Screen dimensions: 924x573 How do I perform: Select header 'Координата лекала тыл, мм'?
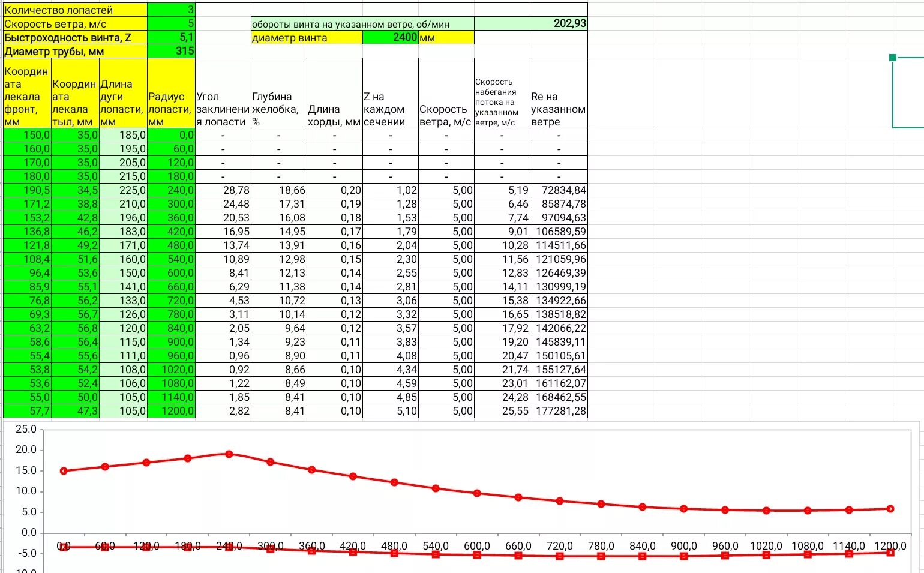click(75, 94)
